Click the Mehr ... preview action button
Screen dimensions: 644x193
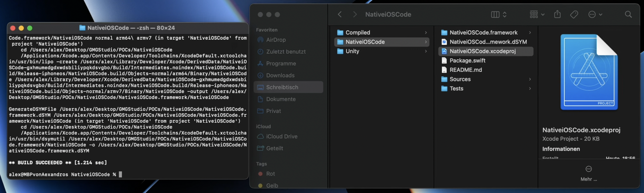pos(589,173)
